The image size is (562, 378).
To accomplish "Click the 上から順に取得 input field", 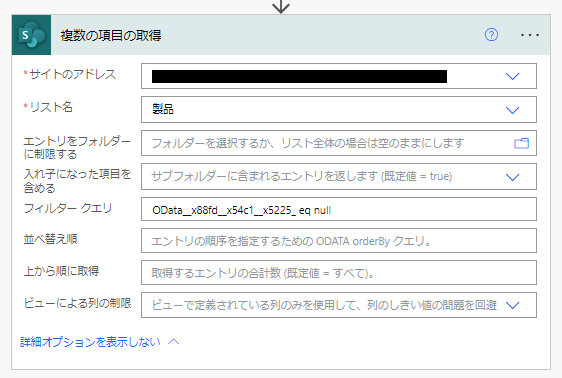I will pyautogui.click(x=339, y=273).
